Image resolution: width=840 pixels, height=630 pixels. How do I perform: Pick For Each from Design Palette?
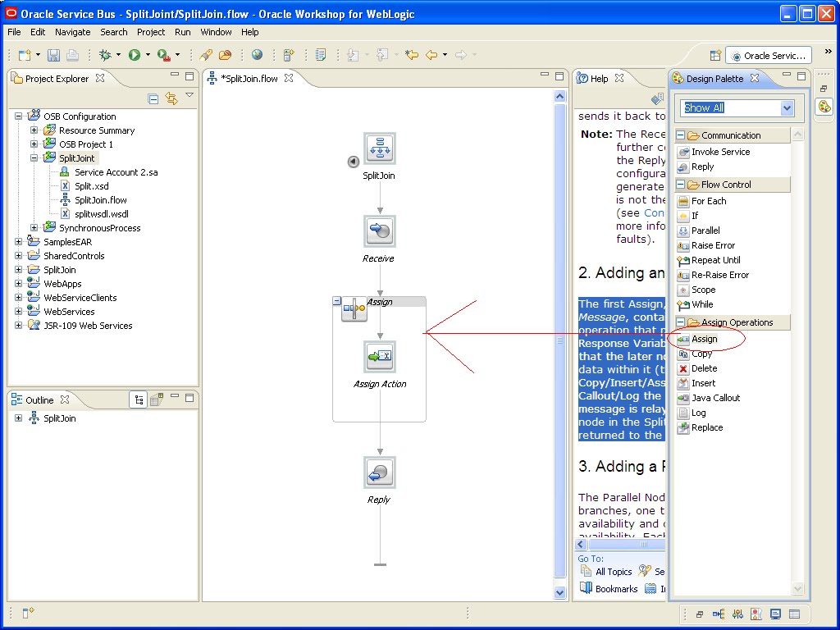coord(702,201)
